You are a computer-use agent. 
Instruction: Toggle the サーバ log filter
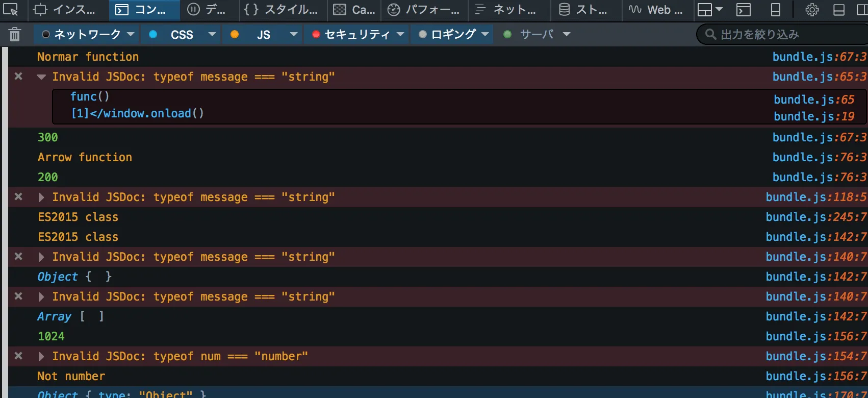(x=528, y=34)
